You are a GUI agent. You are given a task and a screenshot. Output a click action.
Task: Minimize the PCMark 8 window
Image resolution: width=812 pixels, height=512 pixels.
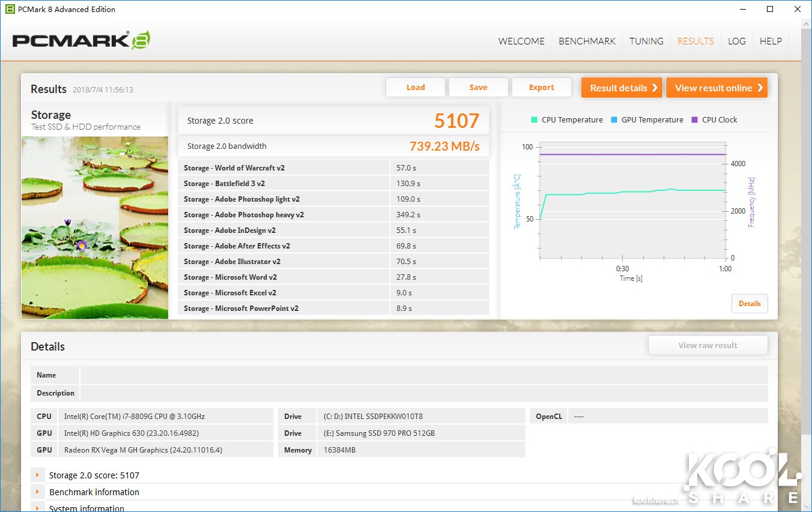(x=744, y=9)
